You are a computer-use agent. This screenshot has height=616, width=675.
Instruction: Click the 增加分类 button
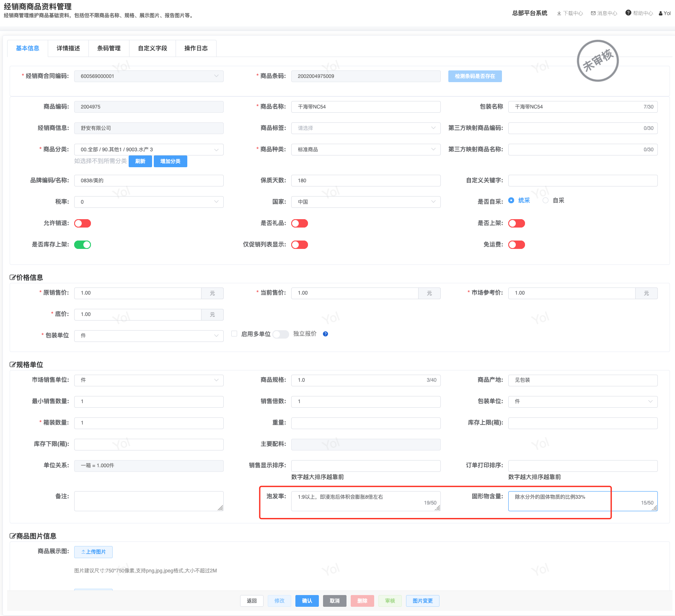coord(171,161)
